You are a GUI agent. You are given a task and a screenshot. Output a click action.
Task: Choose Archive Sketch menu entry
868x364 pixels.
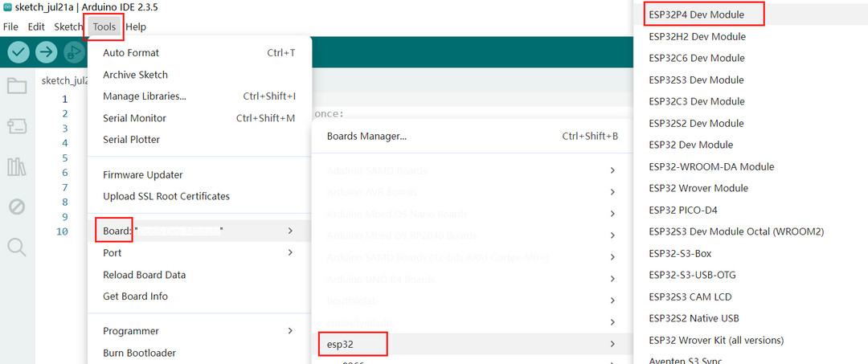(x=199, y=75)
